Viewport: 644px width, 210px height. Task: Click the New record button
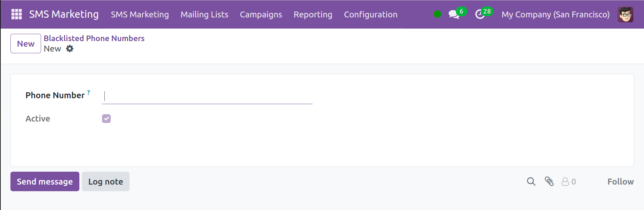[x=26, y=44]
